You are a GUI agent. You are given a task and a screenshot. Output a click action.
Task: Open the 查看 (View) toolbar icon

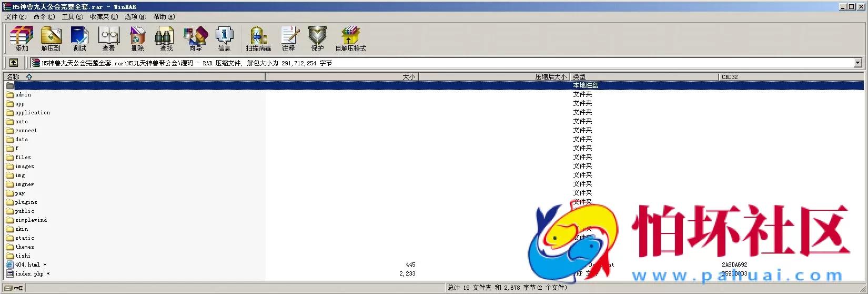(x=109, y=38)
